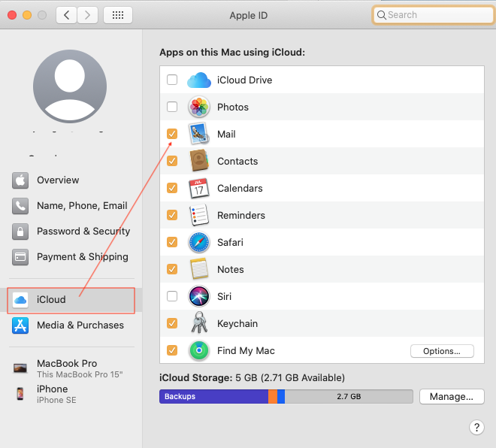The image size is (496, 448).
Task: Click the orange segment of storage bar
Action: [273, 396]
